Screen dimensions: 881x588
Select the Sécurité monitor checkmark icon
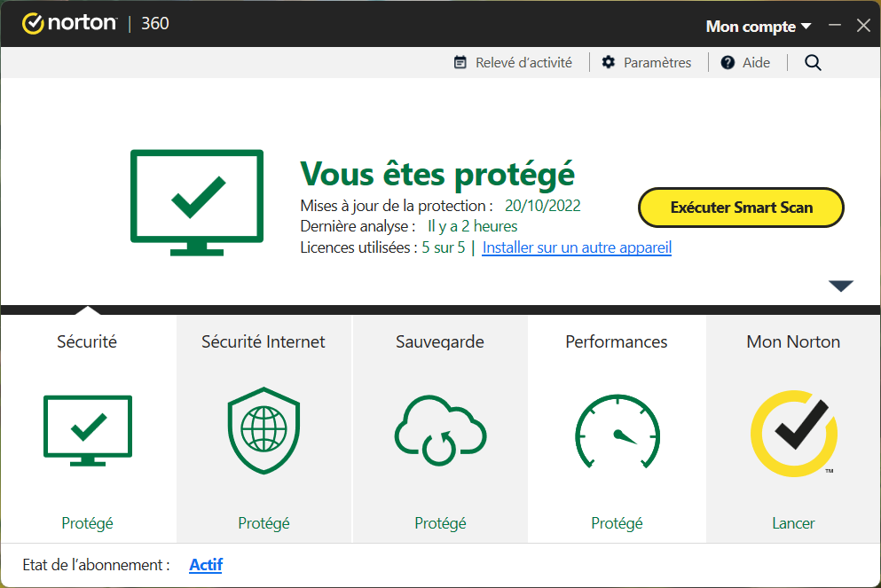[87, 430]
